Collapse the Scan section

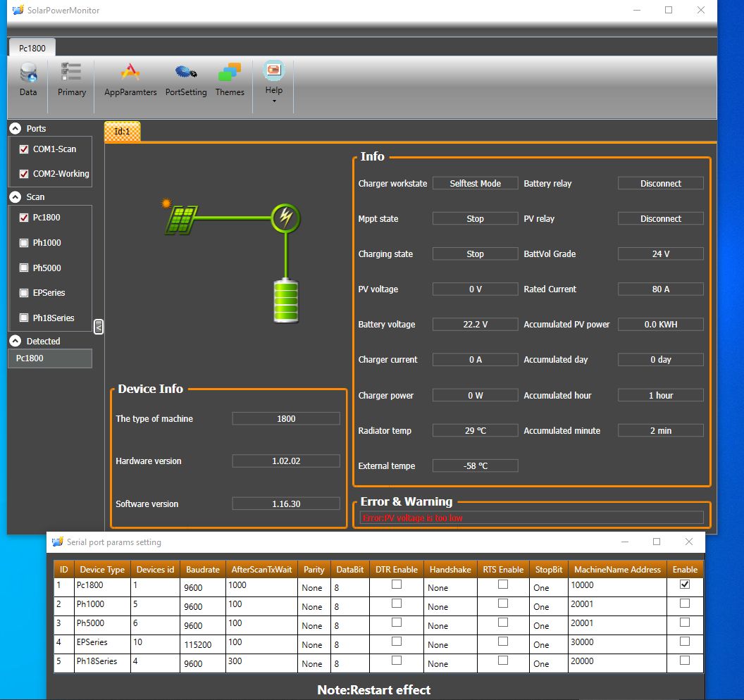pyautogui.click(x=15, y=197)
